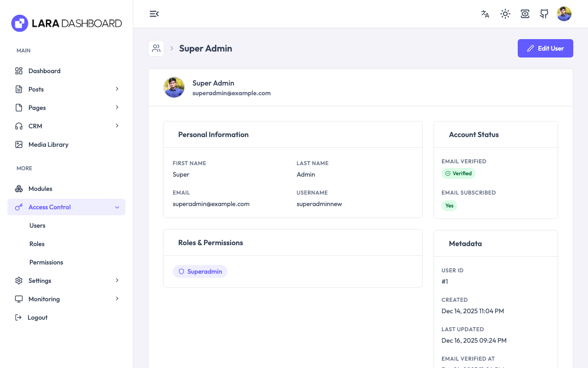Collapse the sidebar with the hamburger icon
The width and height of the screenshot is (588, 368).
click(154, 14)
